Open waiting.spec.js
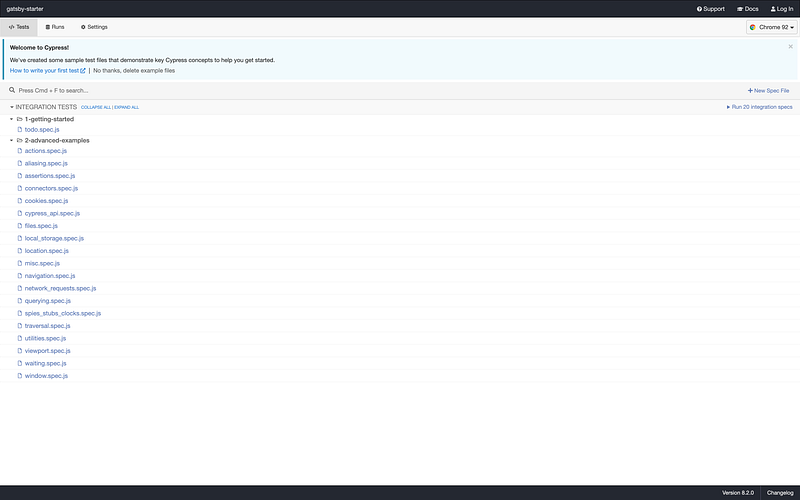800x500 pixels. (x=45, y=363)
